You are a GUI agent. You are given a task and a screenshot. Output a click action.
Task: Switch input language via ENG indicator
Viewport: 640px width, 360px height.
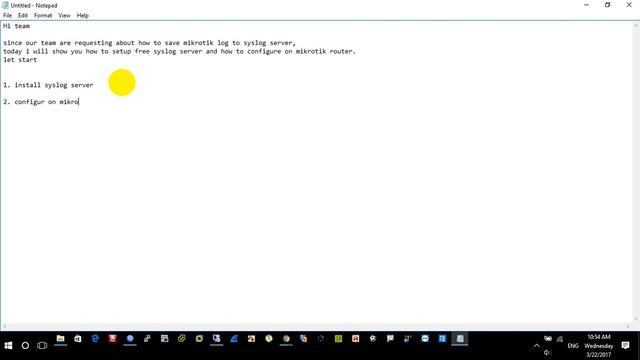(x=573, y=346)
